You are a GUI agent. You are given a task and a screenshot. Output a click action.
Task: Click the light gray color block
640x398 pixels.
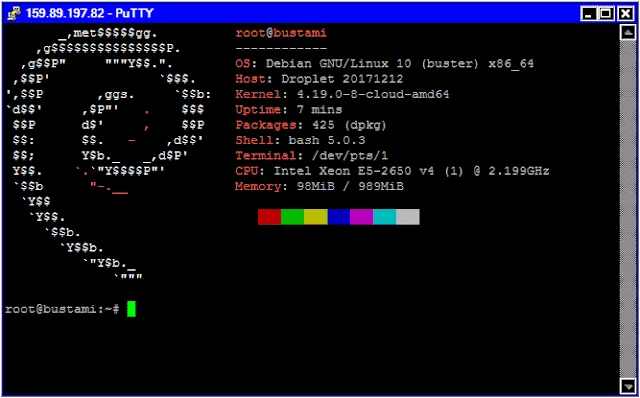pyautogui.click(x=408, y=217)
